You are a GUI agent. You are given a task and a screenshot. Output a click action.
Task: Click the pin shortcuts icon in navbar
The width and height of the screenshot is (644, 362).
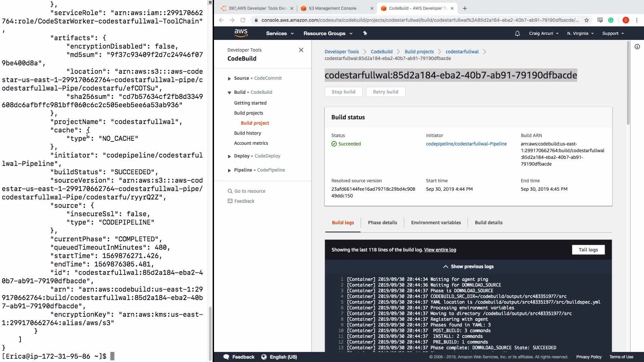[x=365, y=33]
